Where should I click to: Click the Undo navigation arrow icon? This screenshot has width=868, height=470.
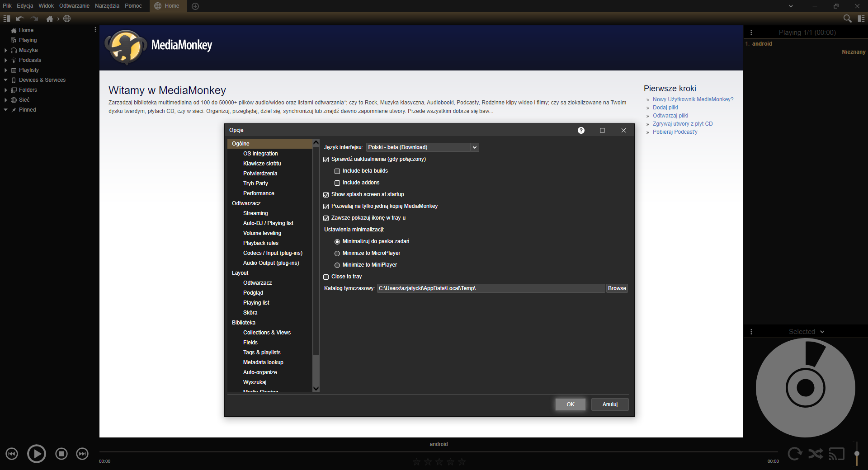pos(20,19)
